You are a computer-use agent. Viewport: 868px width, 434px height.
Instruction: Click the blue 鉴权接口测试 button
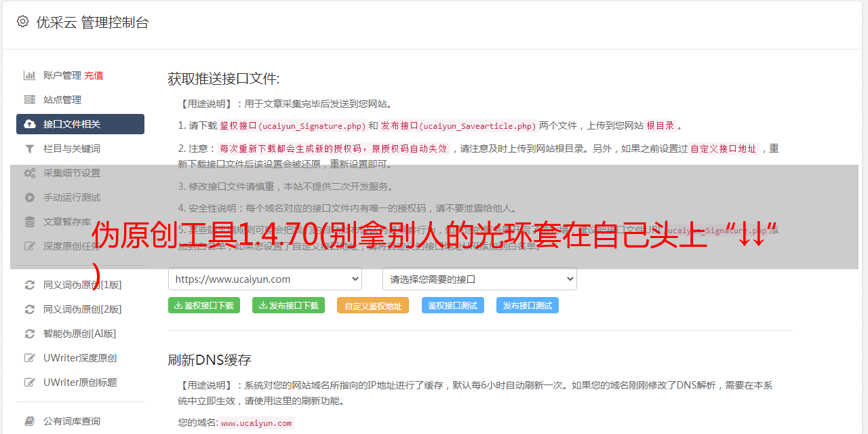tap(453, 305)
